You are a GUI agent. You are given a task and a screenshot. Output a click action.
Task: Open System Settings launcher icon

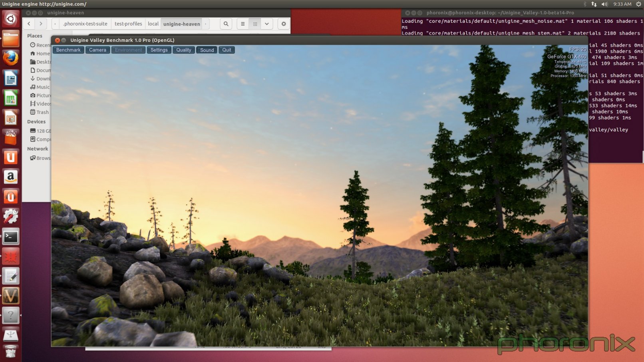point(11,217)
